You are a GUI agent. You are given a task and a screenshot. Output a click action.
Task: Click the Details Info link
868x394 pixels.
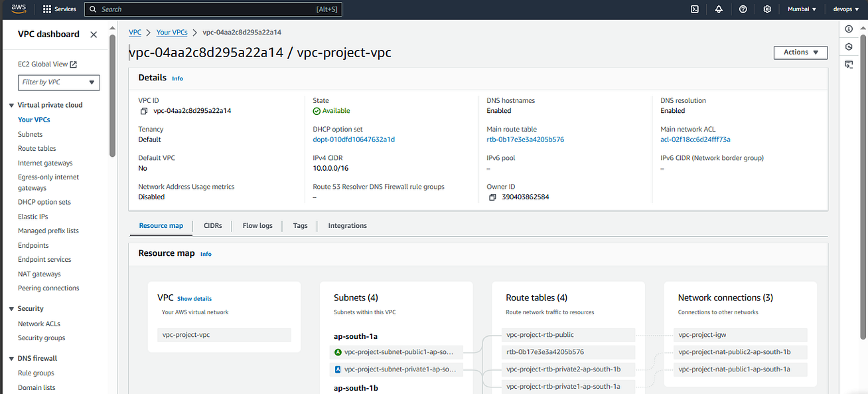(177, 78)
